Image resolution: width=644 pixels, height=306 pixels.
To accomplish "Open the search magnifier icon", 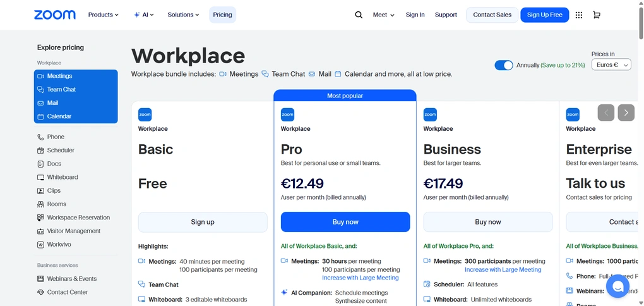I will (359, 15).
